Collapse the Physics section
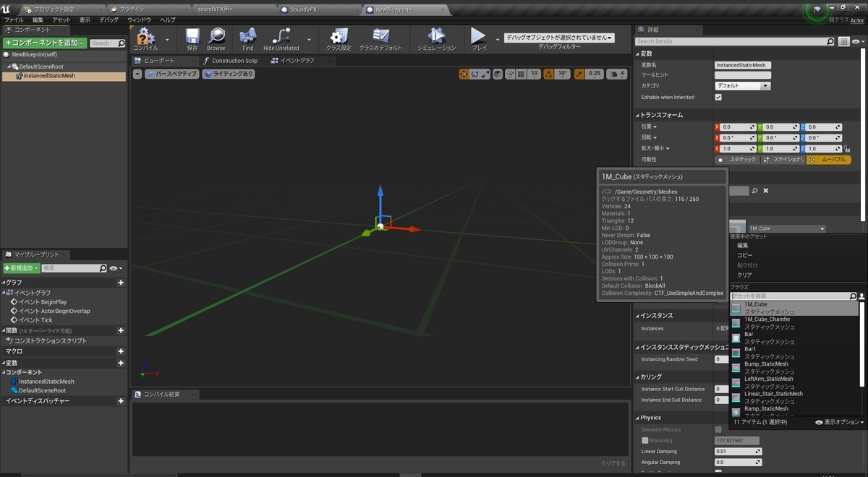The image size is (868, 477). (x=638, y=418)
